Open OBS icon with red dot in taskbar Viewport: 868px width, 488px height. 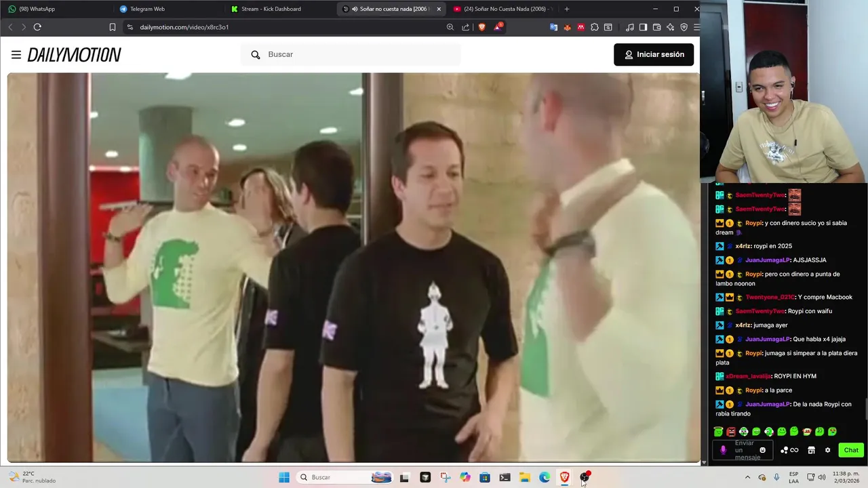(585, 477)
